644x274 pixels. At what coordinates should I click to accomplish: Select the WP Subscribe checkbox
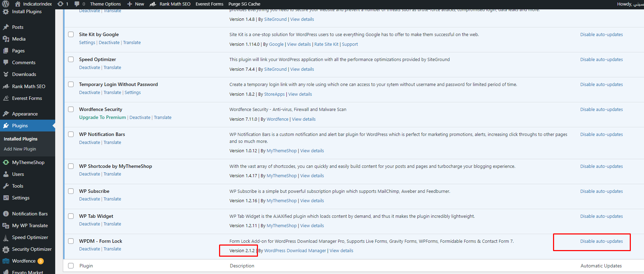coord(71,191)
